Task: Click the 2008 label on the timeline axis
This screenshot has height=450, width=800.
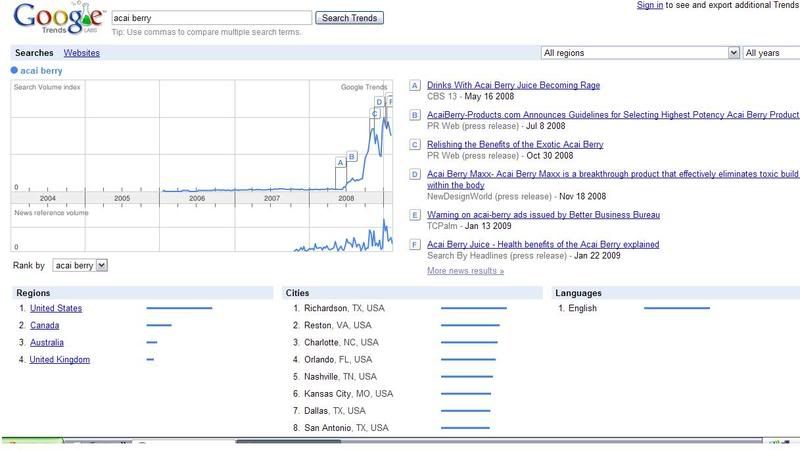Action: [346, 198]
